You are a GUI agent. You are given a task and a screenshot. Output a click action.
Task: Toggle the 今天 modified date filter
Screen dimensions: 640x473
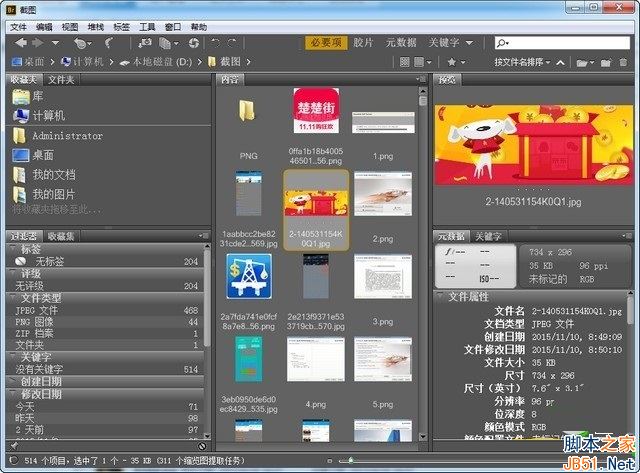pyautogui.click(x=105, y=406)
